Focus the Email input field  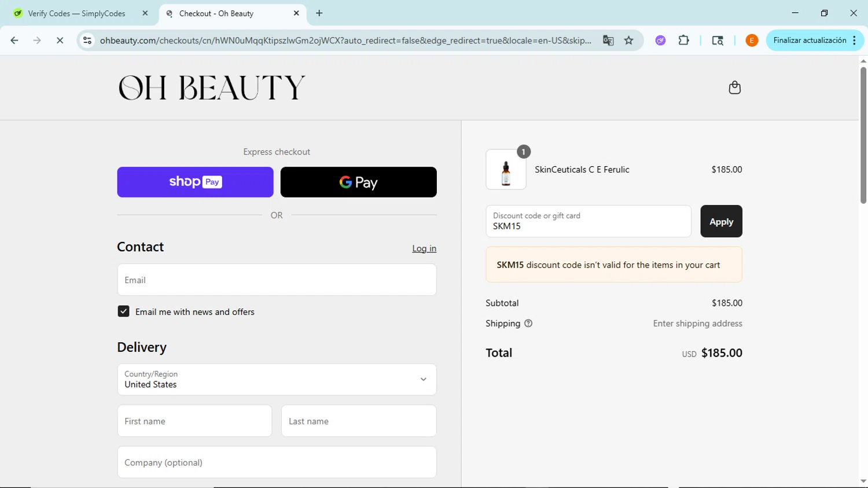[x=277, y=280]
